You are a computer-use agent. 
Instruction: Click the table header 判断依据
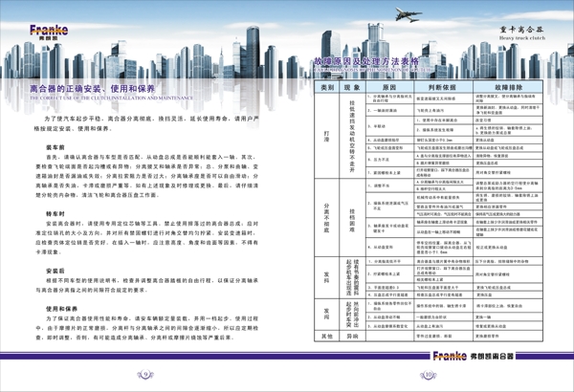(x=443, y=87)
